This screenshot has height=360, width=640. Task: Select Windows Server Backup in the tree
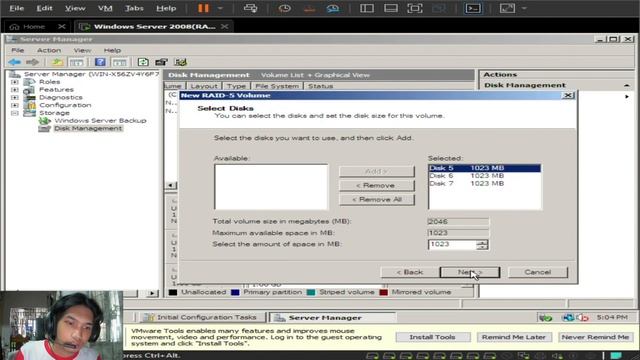pyautogui.click(x=100, y=120)
